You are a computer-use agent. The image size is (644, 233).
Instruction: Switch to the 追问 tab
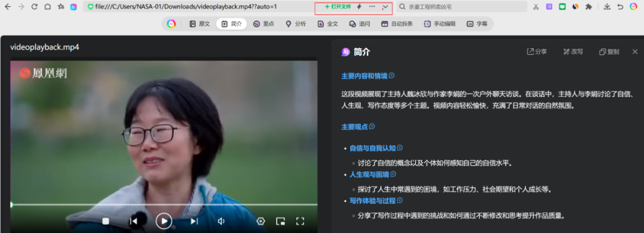[360, 24]
